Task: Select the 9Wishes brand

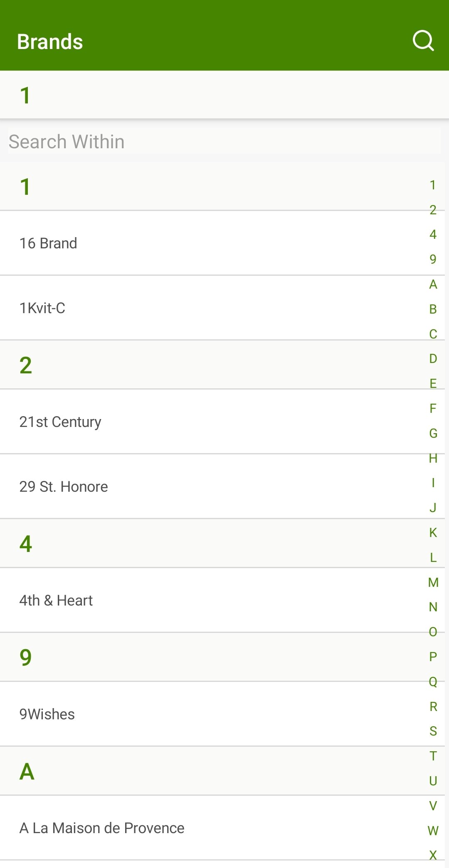Action: [x=222, y=714]
